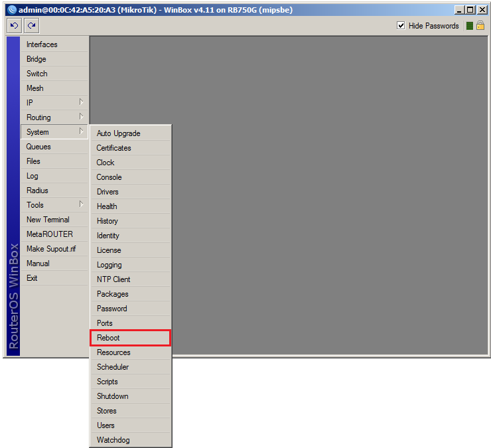Open the Interfaces menu entry
This screenshot has height=448, width=491.
click(54, 44)
